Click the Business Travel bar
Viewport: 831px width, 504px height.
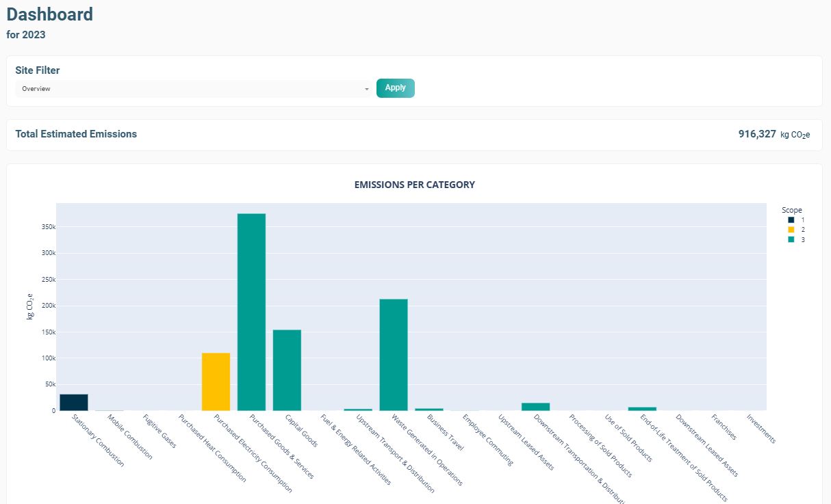(x=429, y=410)
